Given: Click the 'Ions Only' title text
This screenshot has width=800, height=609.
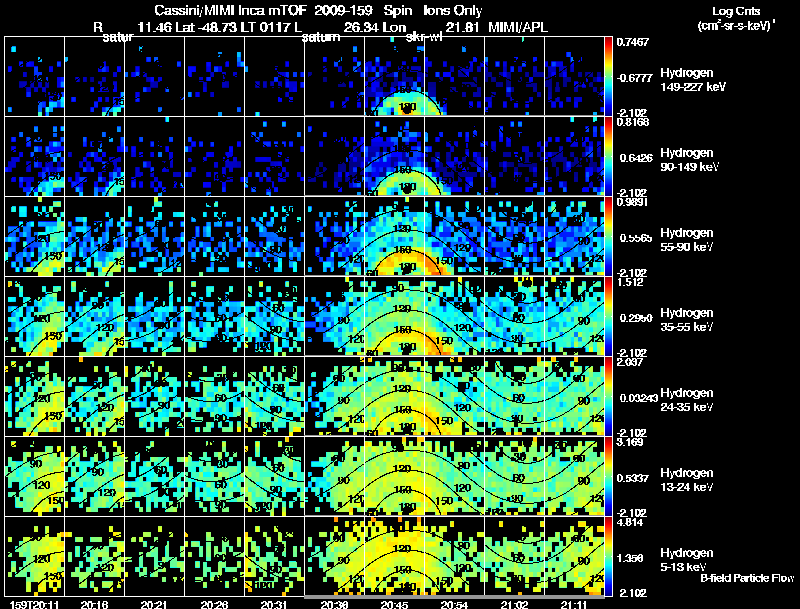Looking at the screenshot, I should pos(453,10).
